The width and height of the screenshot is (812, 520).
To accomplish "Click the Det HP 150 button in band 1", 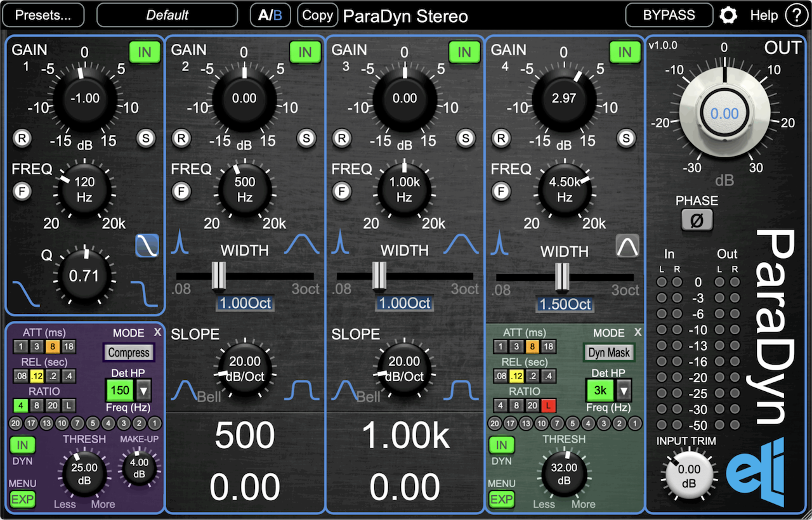I will (120, 391).
